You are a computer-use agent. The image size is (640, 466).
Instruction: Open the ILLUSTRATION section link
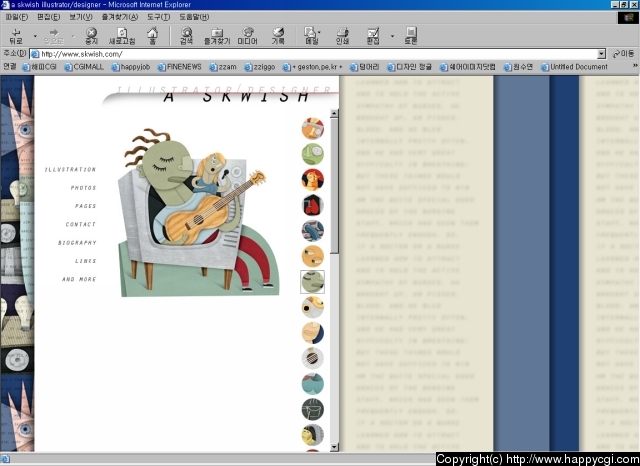[70, 169]
